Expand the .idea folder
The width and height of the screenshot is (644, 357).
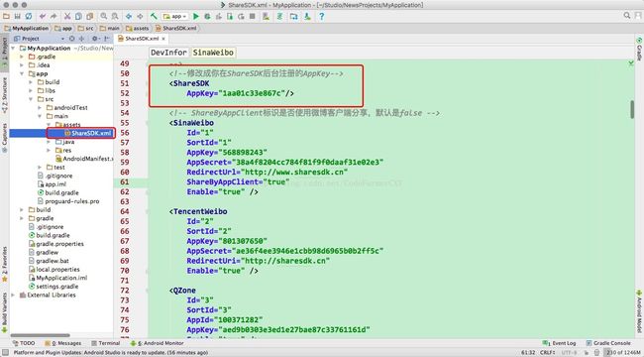22,65
